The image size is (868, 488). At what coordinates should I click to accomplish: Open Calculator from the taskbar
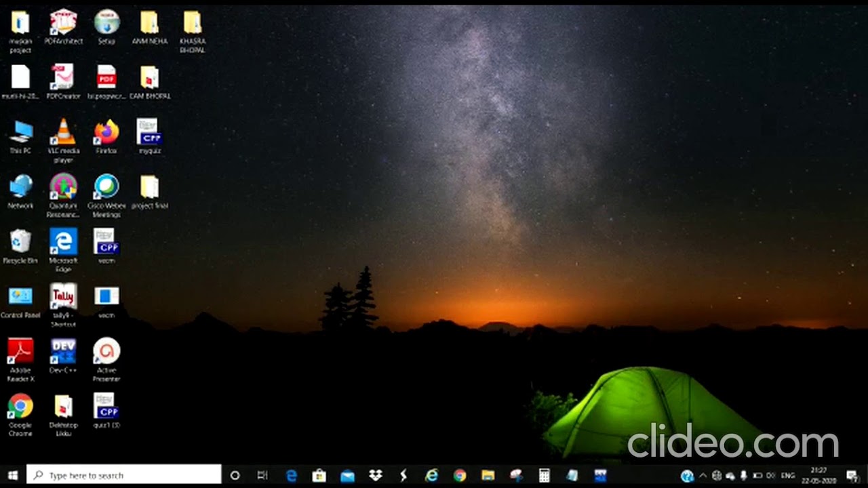(x=544, y=475)
